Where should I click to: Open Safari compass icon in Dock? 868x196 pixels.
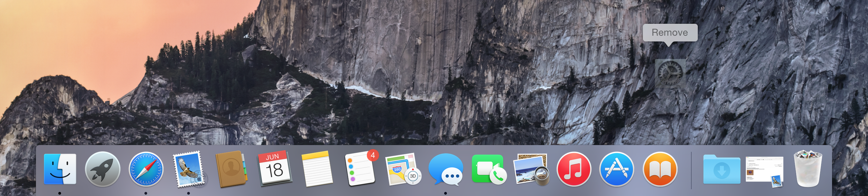(146, 169)
